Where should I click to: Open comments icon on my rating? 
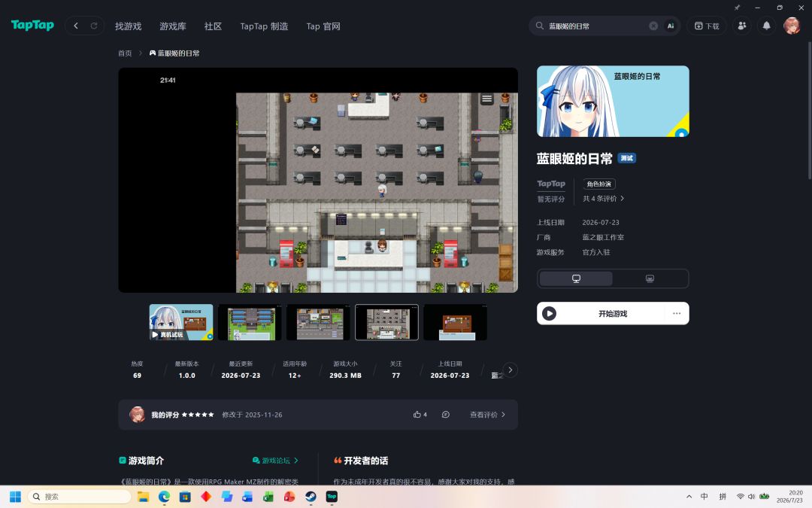445,415
